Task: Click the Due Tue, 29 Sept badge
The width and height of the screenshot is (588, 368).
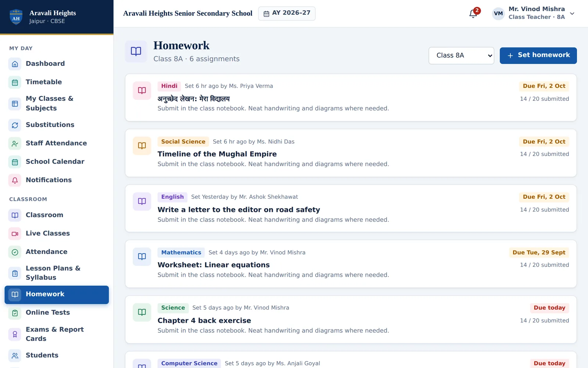Action: (539, 252)
